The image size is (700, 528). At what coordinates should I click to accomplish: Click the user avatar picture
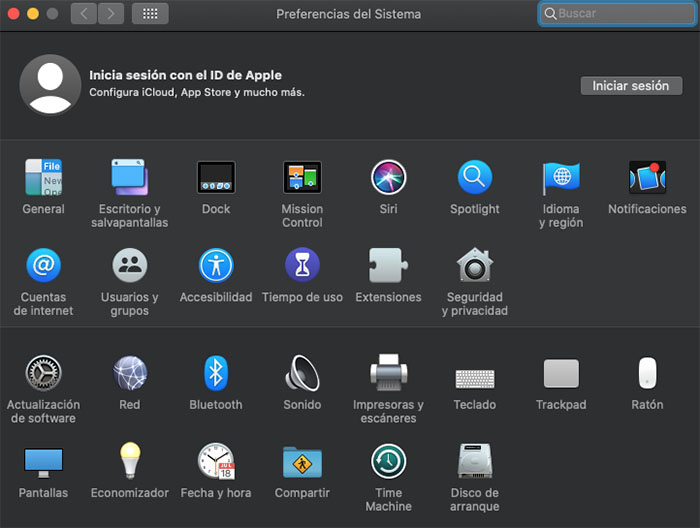pos(50,85)
